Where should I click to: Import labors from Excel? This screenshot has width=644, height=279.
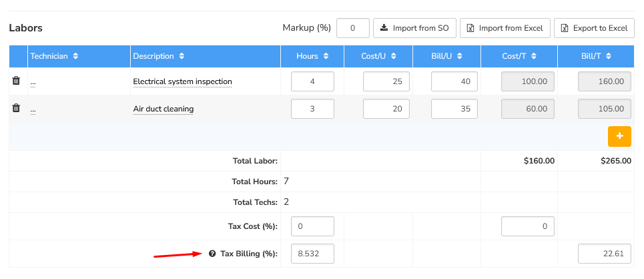click(505, 28)
